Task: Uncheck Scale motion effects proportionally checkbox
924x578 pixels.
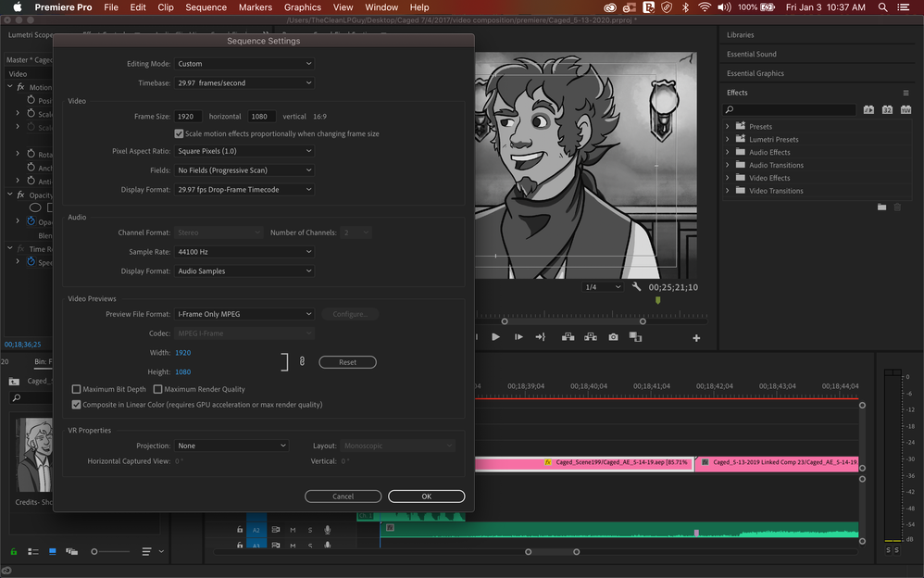Action: click(179, 133)
